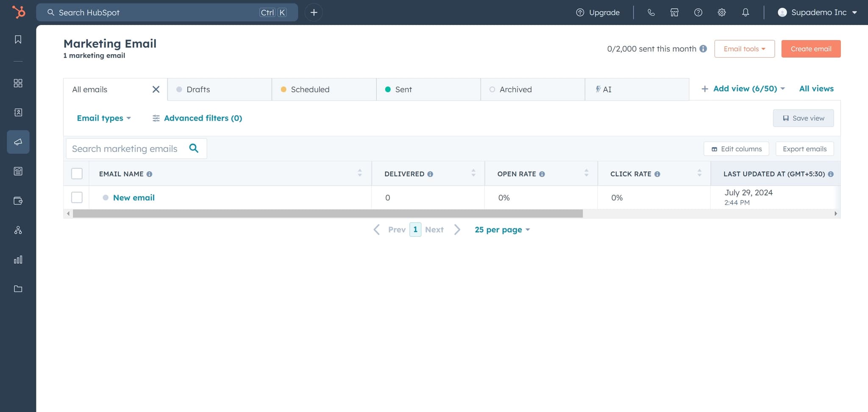This screenshot has width=868, height=412.
Task: Click the Create email button
Action: pyautogui.click(x=810, y=48)
